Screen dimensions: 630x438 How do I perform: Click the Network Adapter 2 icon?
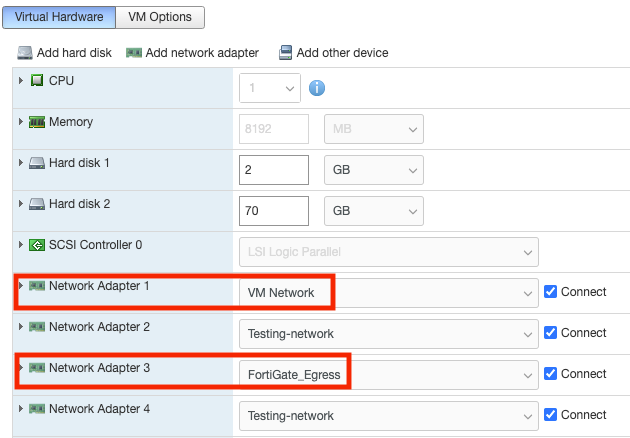click(37, 327)
